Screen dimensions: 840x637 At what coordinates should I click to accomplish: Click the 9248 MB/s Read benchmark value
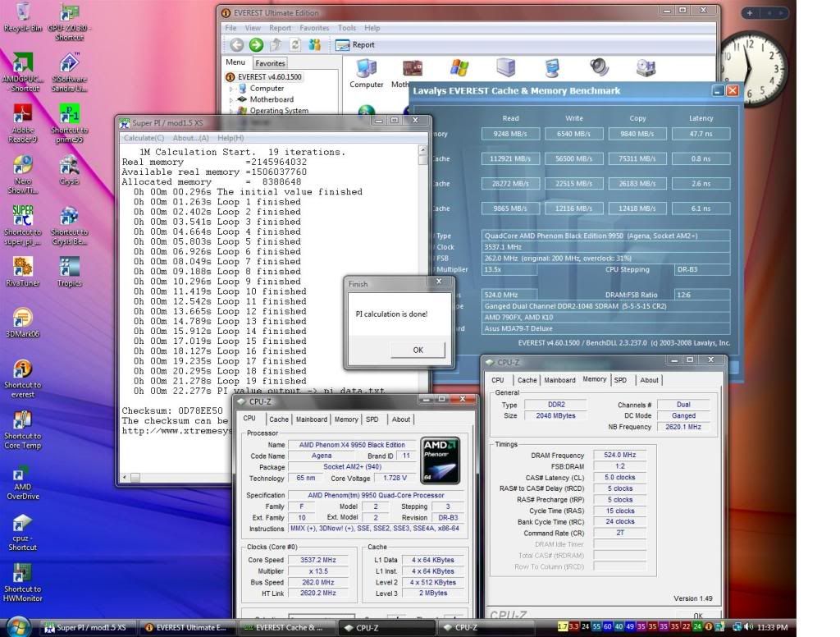coord(510,134)
